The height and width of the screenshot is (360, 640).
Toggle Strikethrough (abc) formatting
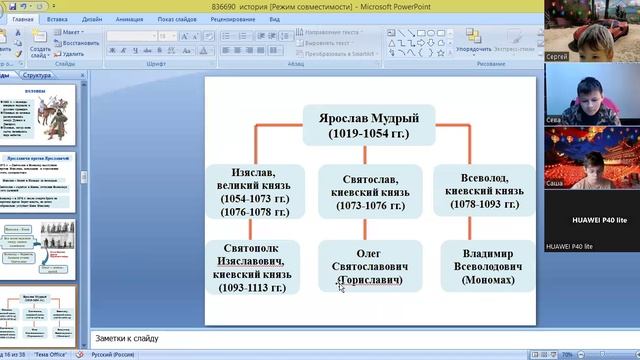point(147,51)
